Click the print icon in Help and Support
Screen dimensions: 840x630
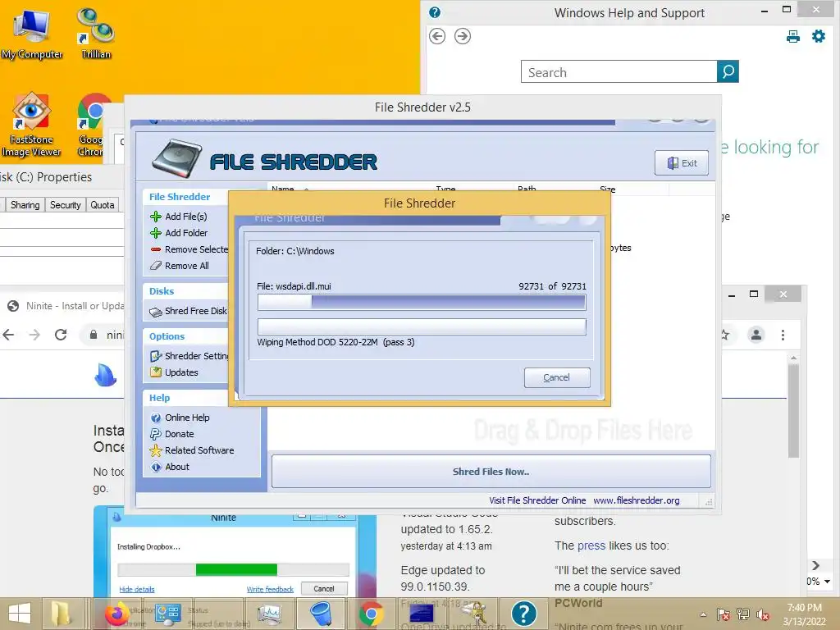(x=793, y=36)
